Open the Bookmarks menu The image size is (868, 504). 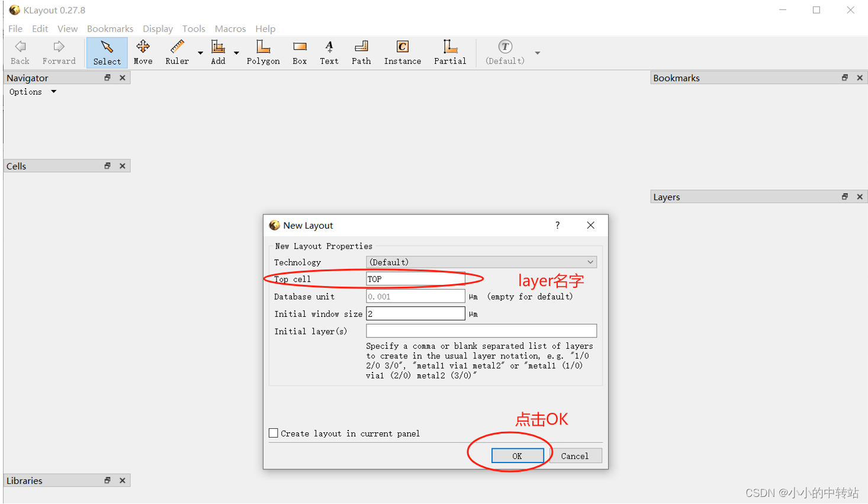tap(110, 28)
